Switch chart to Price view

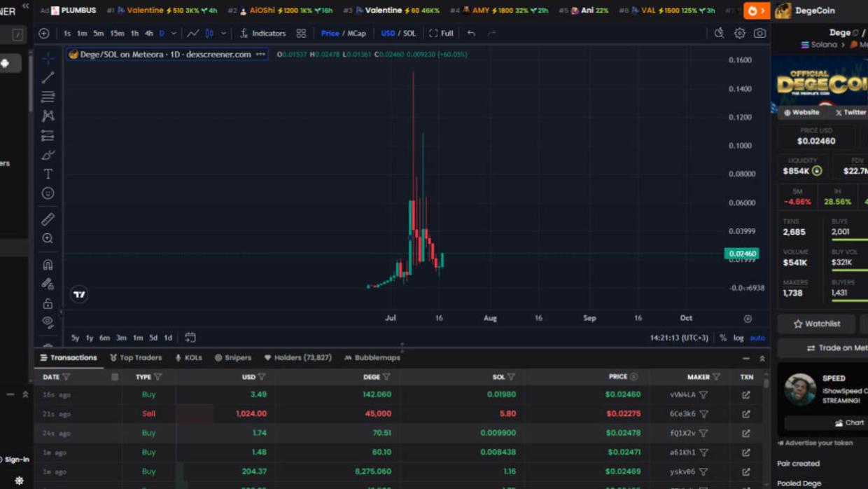(330, 33)
